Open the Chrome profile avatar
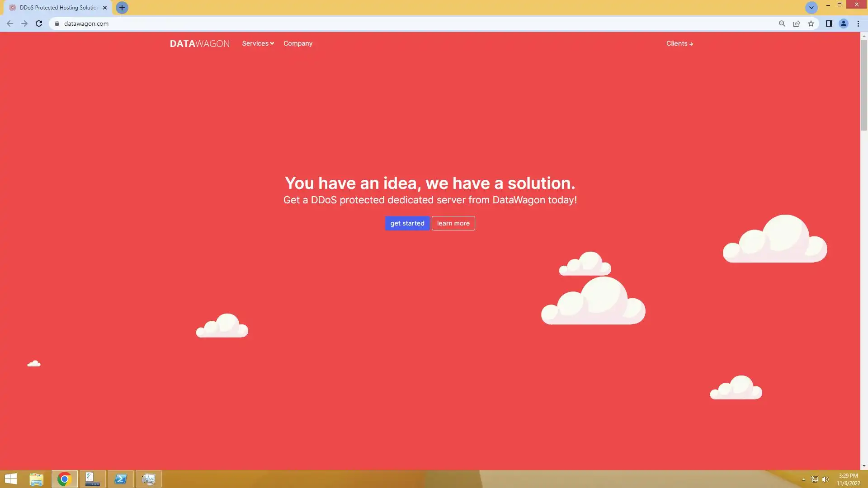868x488 pixels. pos(843,23)
